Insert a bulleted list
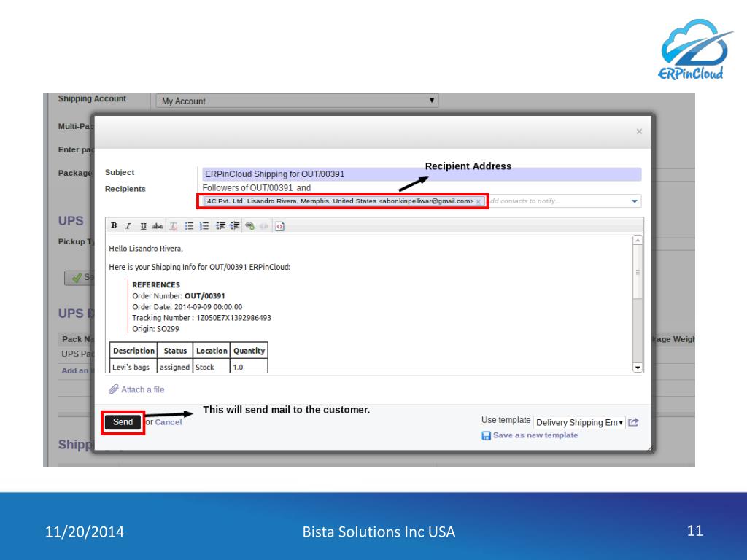This screenshot has height=560, width=747. (189, 226)
